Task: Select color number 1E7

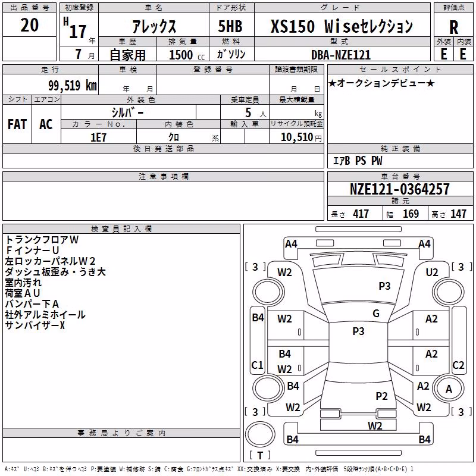Action: pyautogui.click(x=98, y=137)
